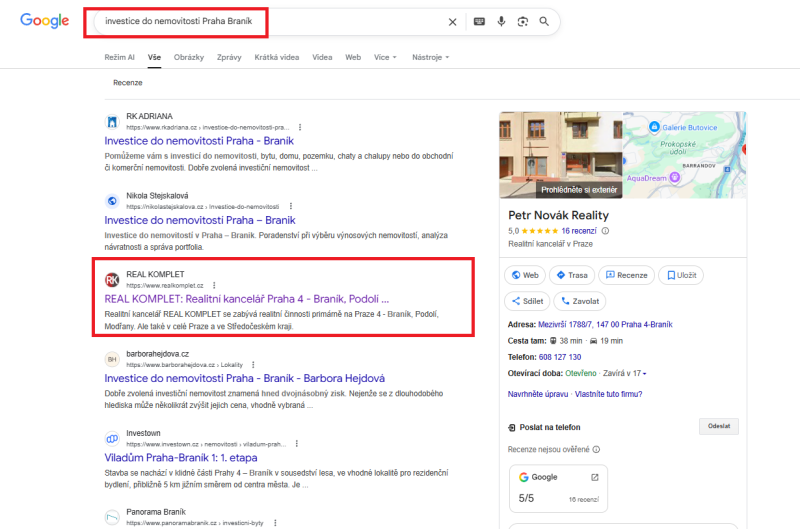Click the magnifying glass search icon
This screenshot has height=529, width=800.
[544, 21]
